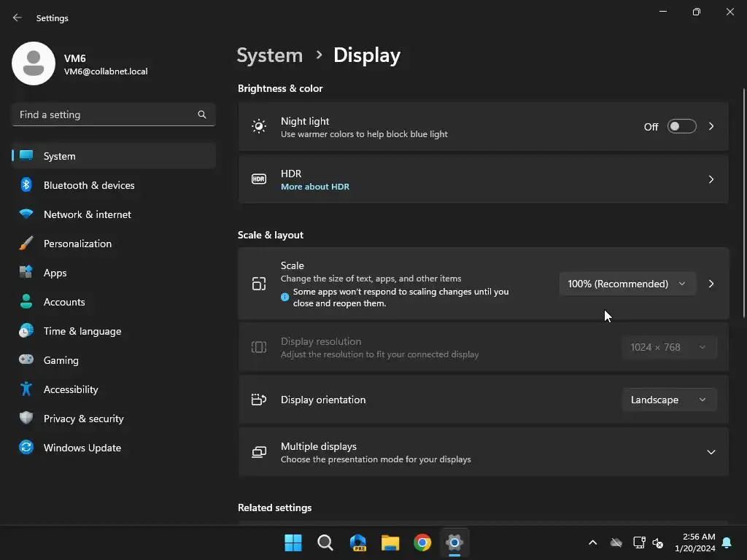
Task: Click the vertical scrollbar of the Display page
Action: click(x=743, y=203)
